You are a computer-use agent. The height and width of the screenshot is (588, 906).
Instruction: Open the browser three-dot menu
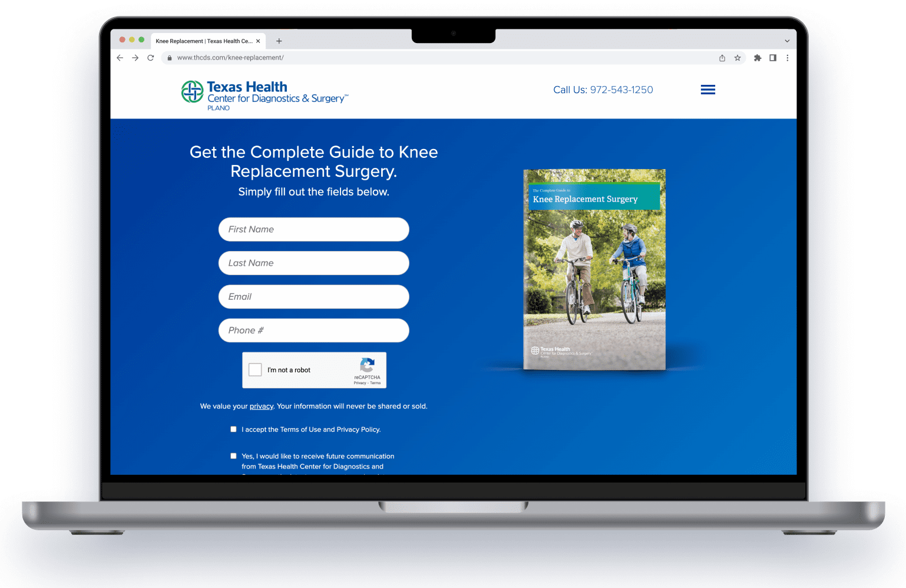788,58
